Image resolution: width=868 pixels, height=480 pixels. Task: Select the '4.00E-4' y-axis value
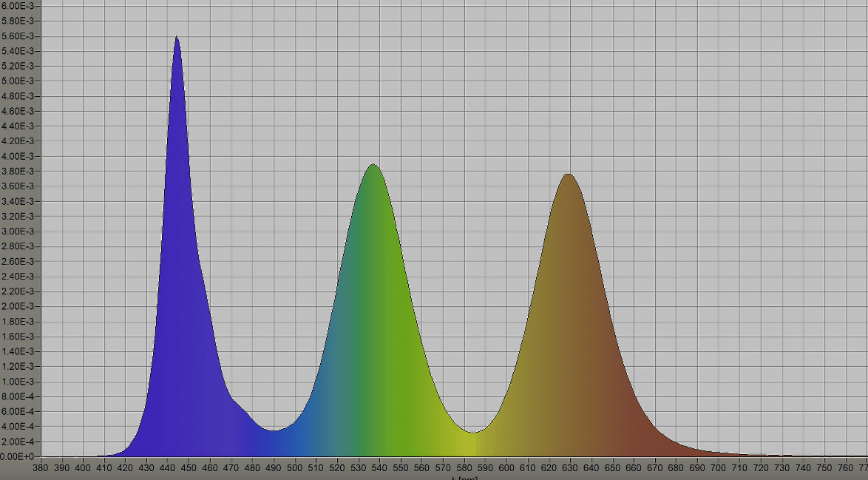(17, 426)
